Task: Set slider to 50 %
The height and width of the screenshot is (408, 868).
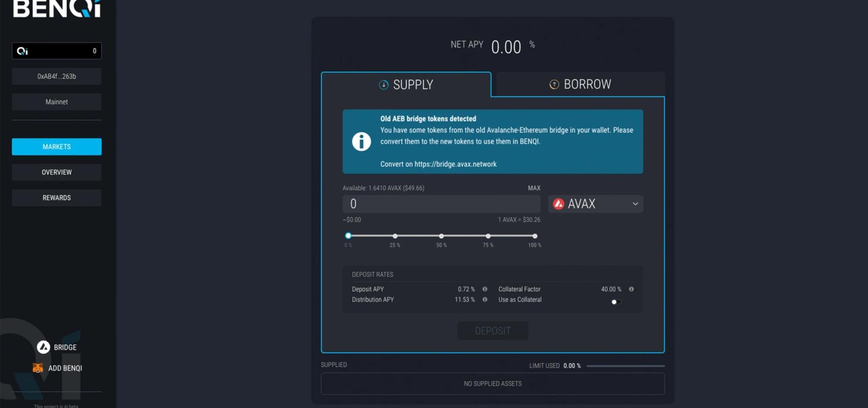Action: click(x=441, y=236)
